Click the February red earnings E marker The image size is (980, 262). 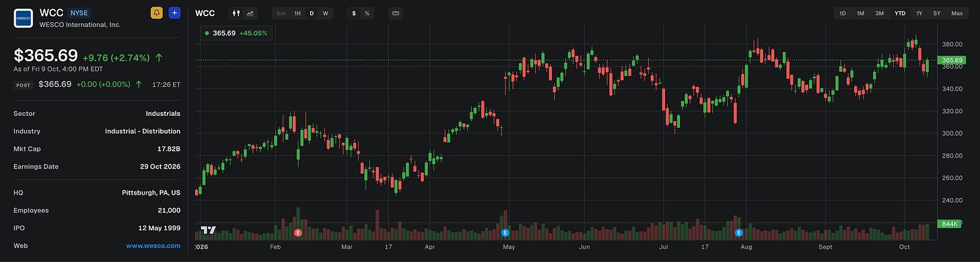(x=298, y=232)
